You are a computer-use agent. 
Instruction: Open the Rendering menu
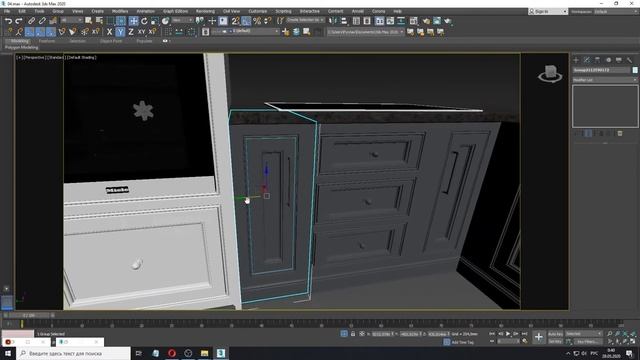205,11
